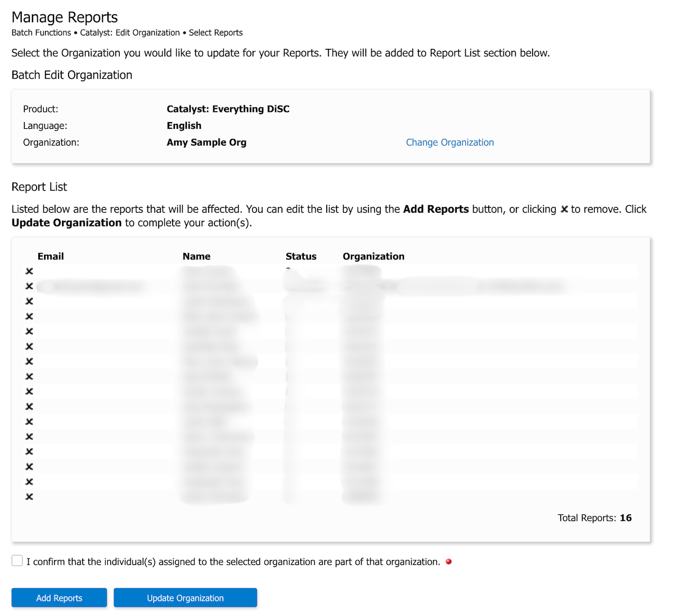Click the Organization column header
The height and width of the screenshot is (616, 675).
click(x=373, y=257)
